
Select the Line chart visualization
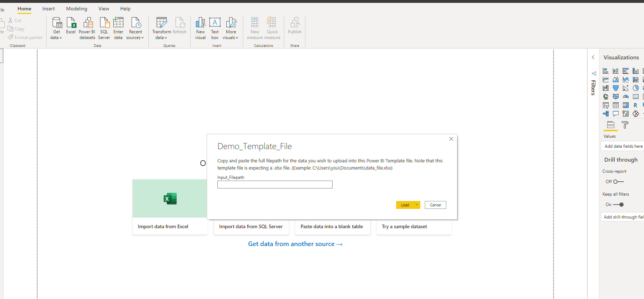pos(606,79)
